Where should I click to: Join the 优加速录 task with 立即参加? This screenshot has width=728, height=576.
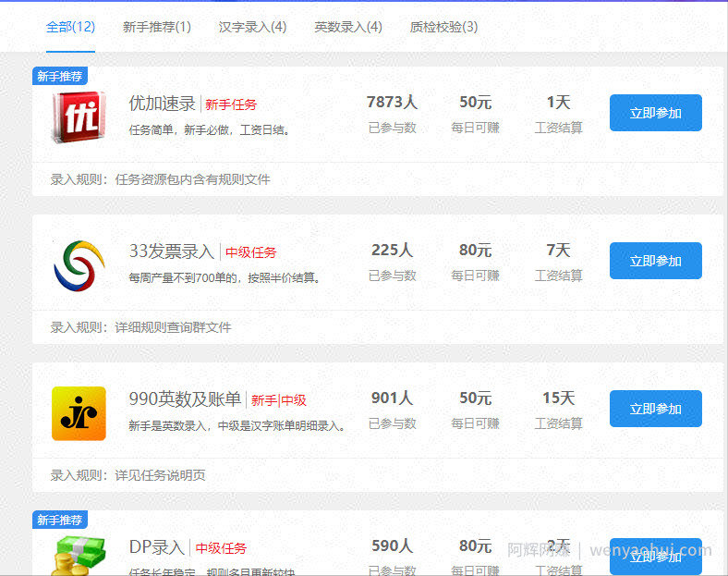656,113
